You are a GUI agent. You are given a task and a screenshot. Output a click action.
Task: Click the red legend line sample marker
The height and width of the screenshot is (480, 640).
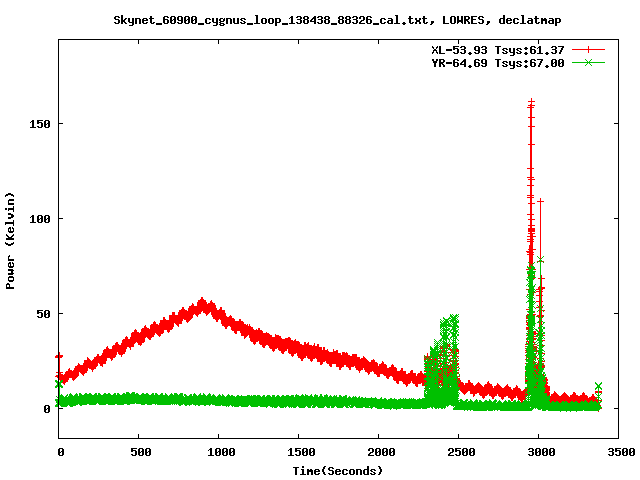[588, 50]
